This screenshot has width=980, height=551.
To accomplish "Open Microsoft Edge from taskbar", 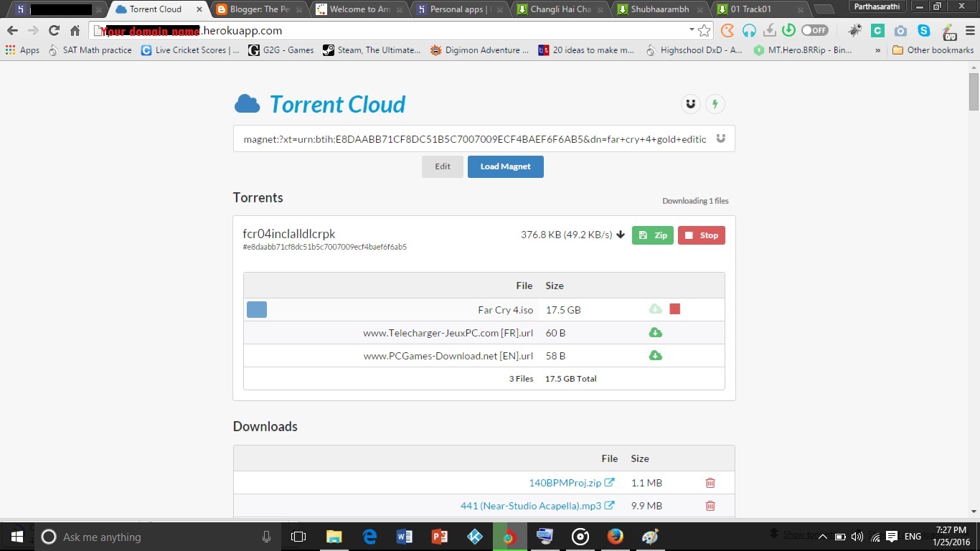I will tap(369, 537).
